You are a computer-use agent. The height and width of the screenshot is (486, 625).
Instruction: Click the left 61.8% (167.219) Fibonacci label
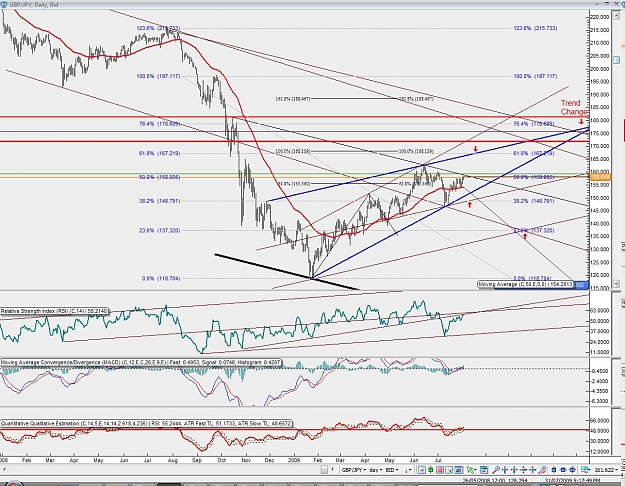pyautogui.click(x=159, y=153)
